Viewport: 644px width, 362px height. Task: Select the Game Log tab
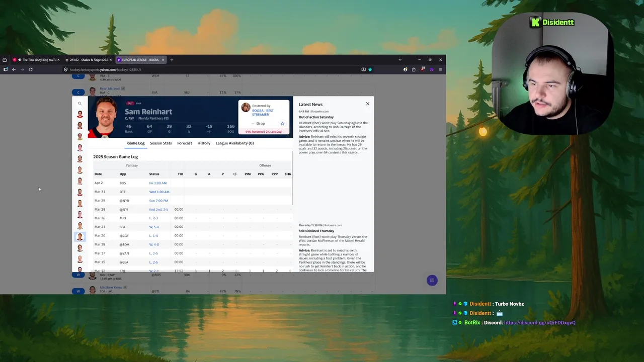pos(136,143)
